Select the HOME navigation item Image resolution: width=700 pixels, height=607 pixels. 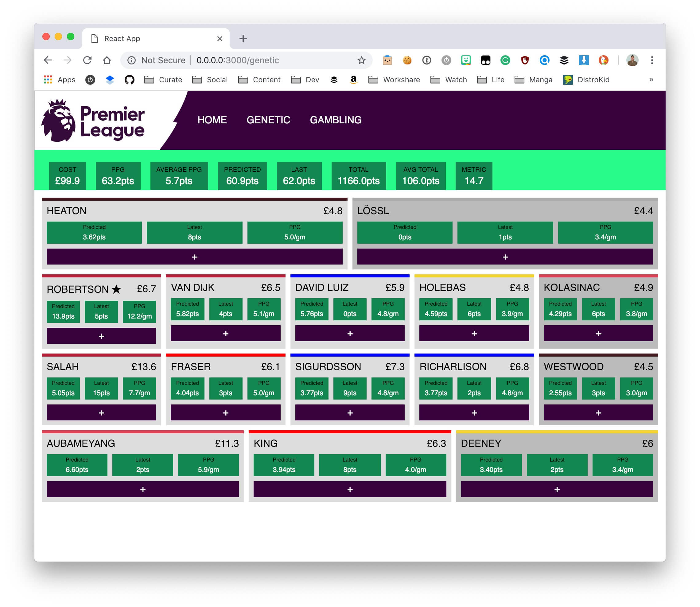[212, 120]
